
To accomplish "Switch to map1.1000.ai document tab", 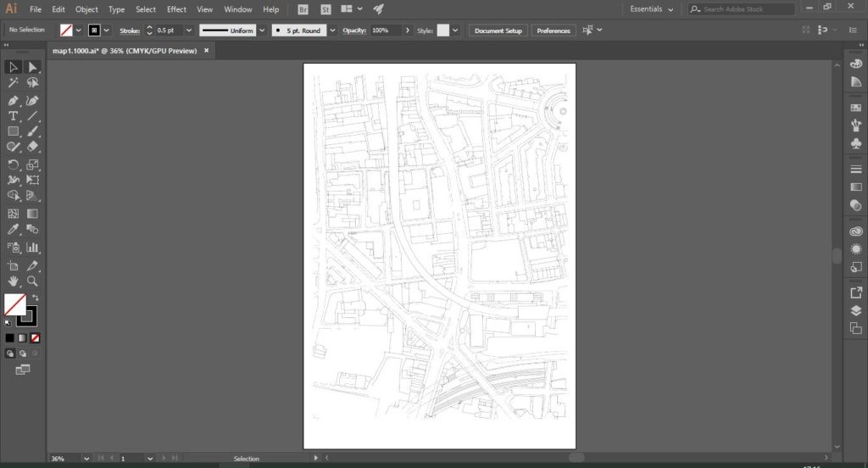I will 125,51.
